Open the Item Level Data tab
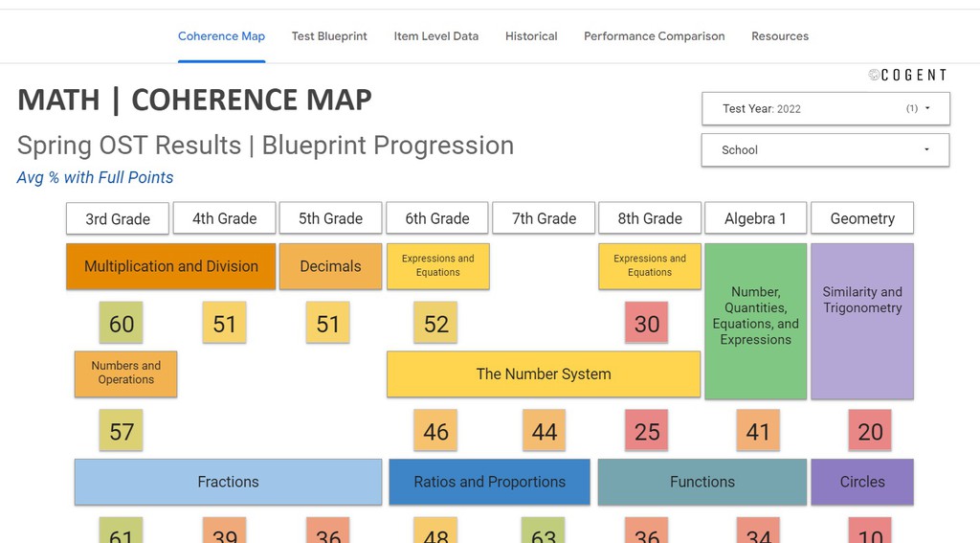The width and height of the screenshot is (980, 543). coord(436,36)
